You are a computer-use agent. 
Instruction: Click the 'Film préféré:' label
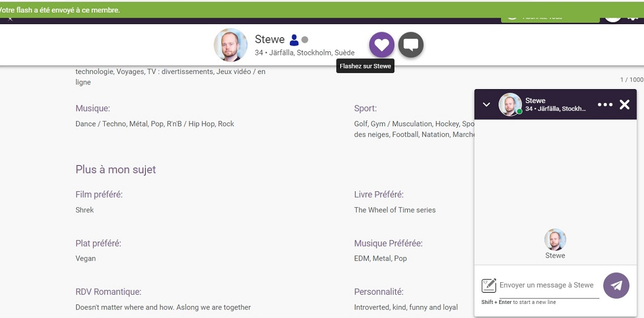point(99,194)
